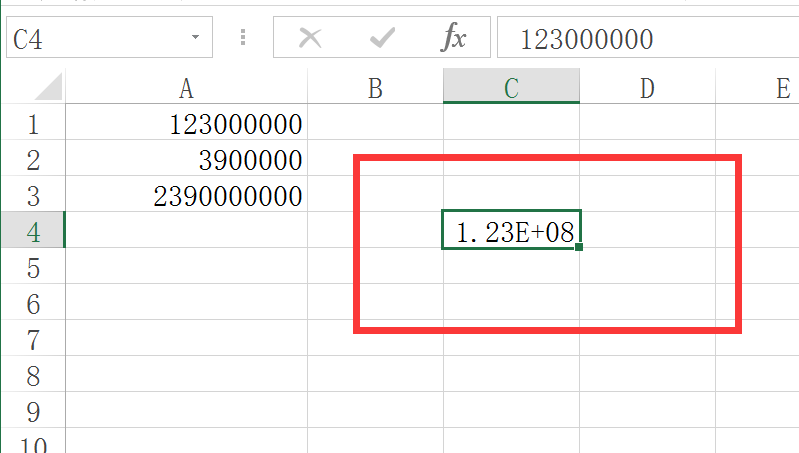
Task: Select row 5 header
Action: pos(33,266)
